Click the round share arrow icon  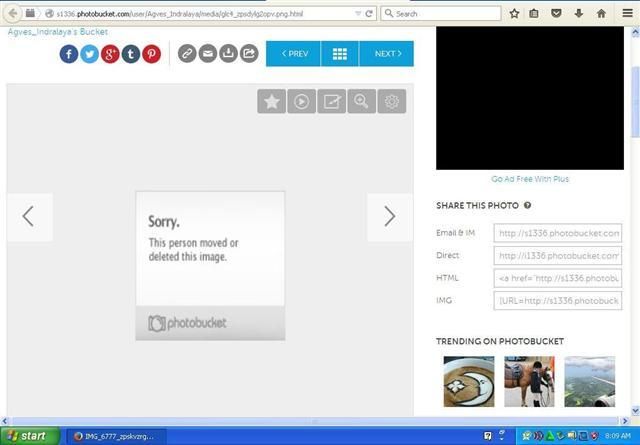pyautogui.click(x=249, y=53)
